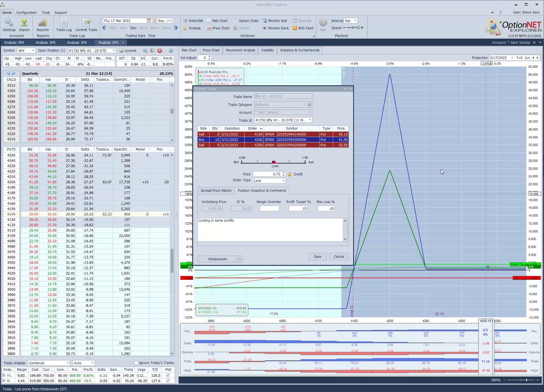Open the Watchlist window
This screenshot has width=544, height=392.
coord(193,21)
